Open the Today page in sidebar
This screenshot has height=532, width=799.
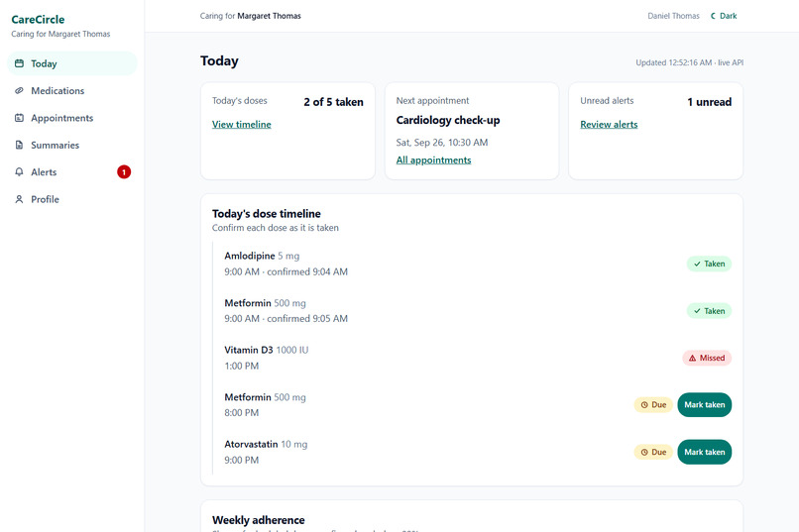pyautogui.click(x=71, y=63)
